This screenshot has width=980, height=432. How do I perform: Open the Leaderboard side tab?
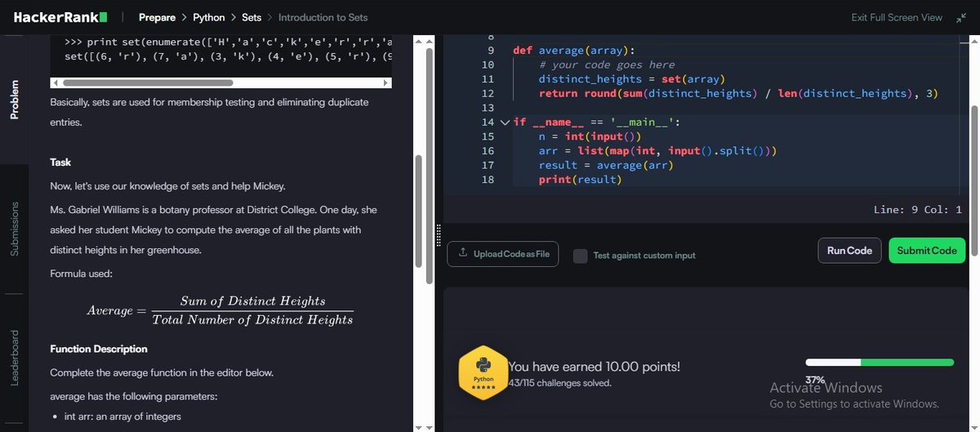click(14, 358)
